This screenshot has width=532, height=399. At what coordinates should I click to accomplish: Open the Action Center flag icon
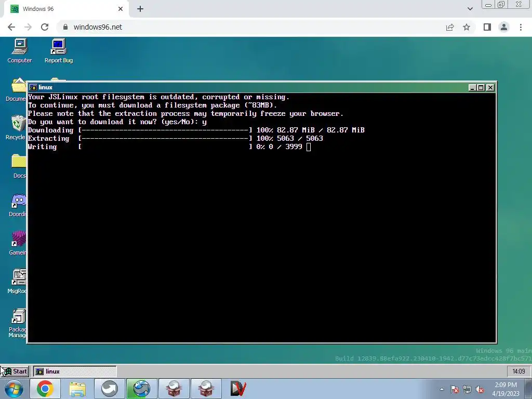click(455, 390)
